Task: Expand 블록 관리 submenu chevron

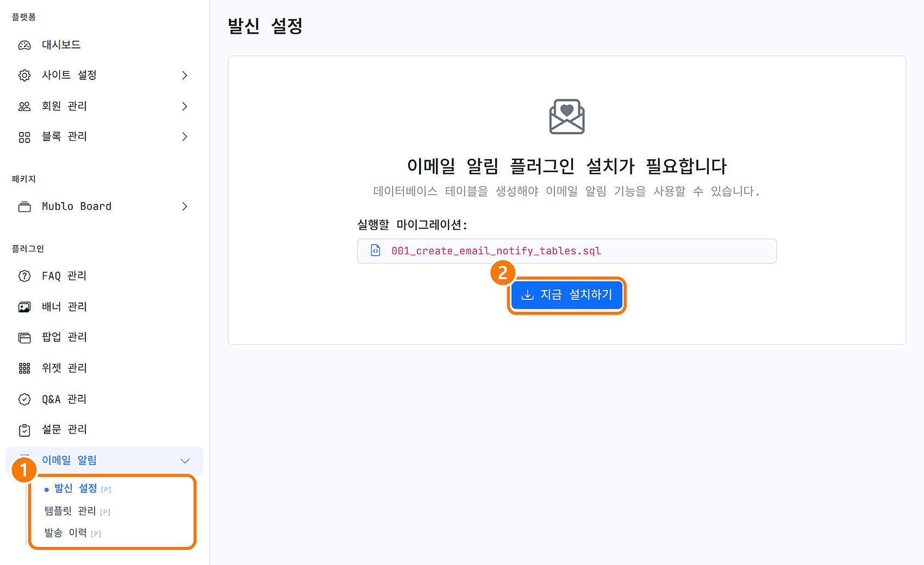Action: [185, 137]
